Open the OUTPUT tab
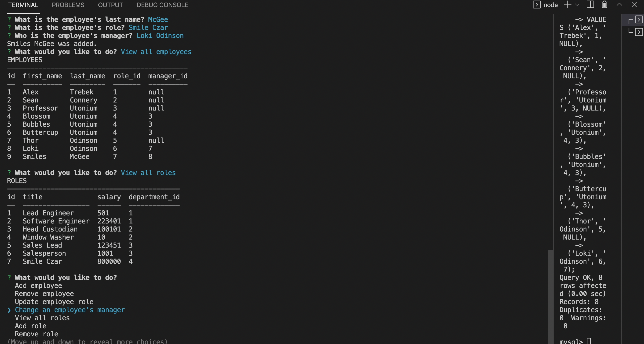Screen dimensions: 644x344 [x=110, y=5]
